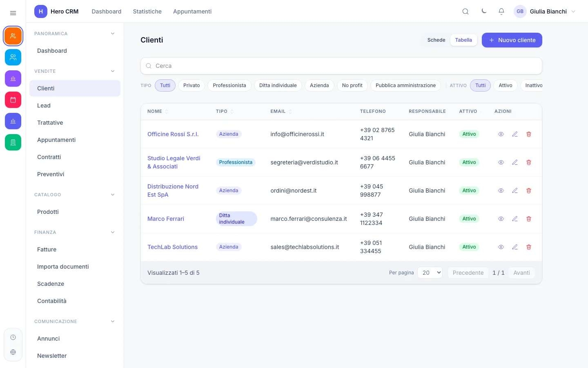Open Appuntamenti in top navigation
Image resolution: width=588 pixels, height=368 pixels.
tap(192, 11)
